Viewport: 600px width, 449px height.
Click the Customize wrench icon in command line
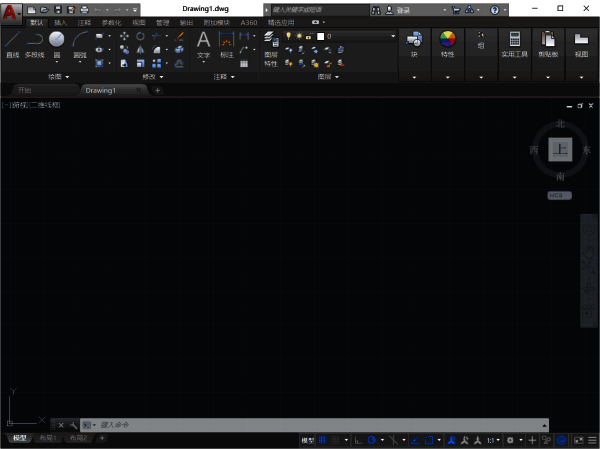[x=73, y=425]
